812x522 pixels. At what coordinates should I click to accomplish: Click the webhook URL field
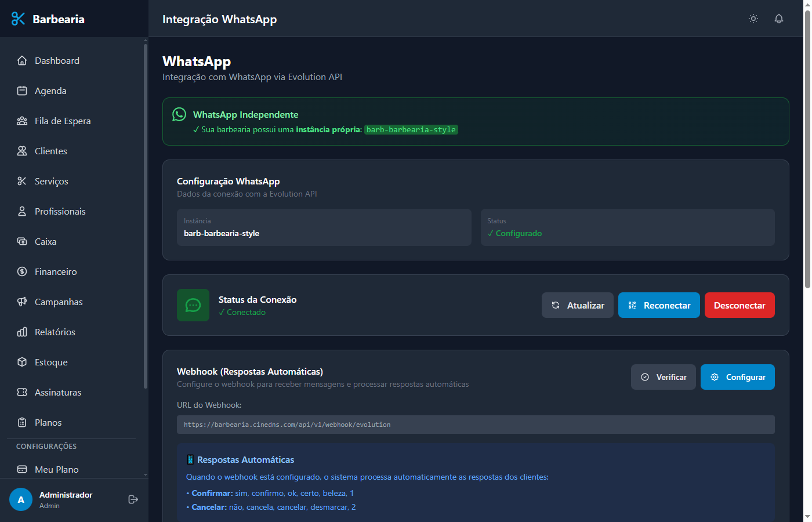tap(476, 425)
